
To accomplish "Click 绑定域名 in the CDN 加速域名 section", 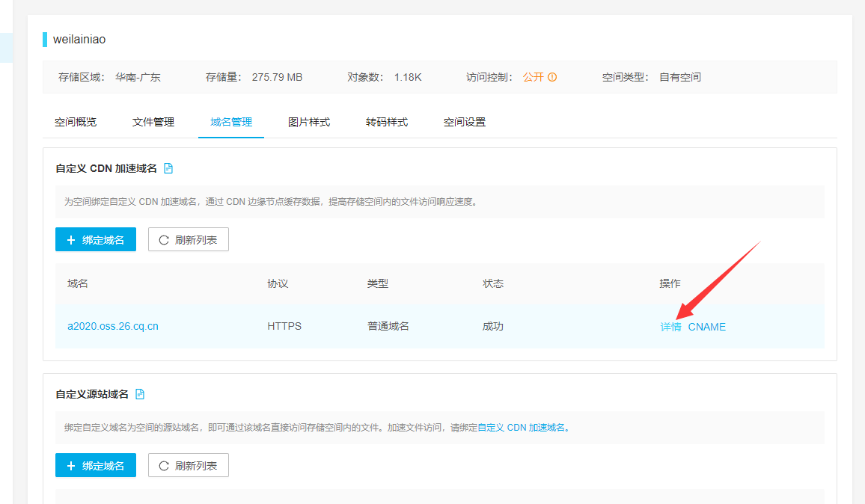I will click(96, 239).
